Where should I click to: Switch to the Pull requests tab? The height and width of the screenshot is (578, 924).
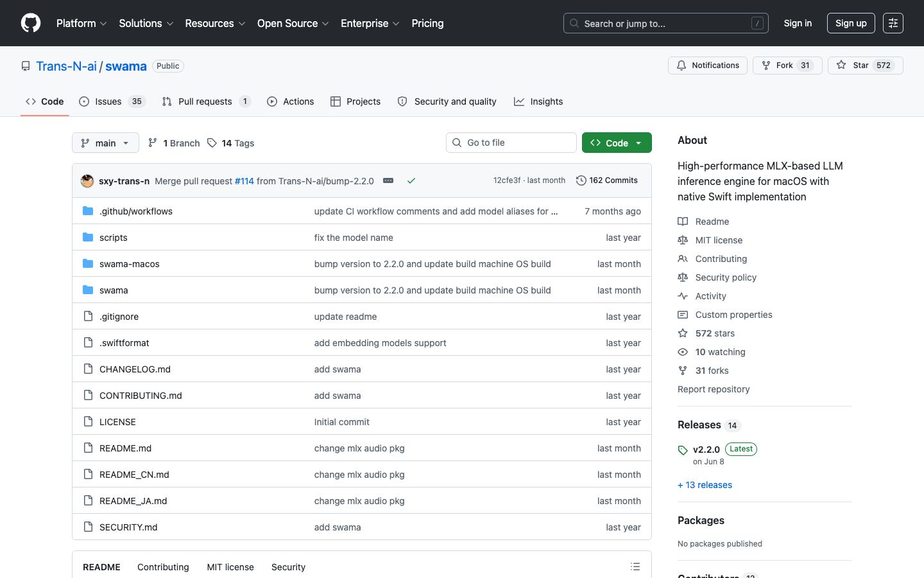(x=206, y=101)
